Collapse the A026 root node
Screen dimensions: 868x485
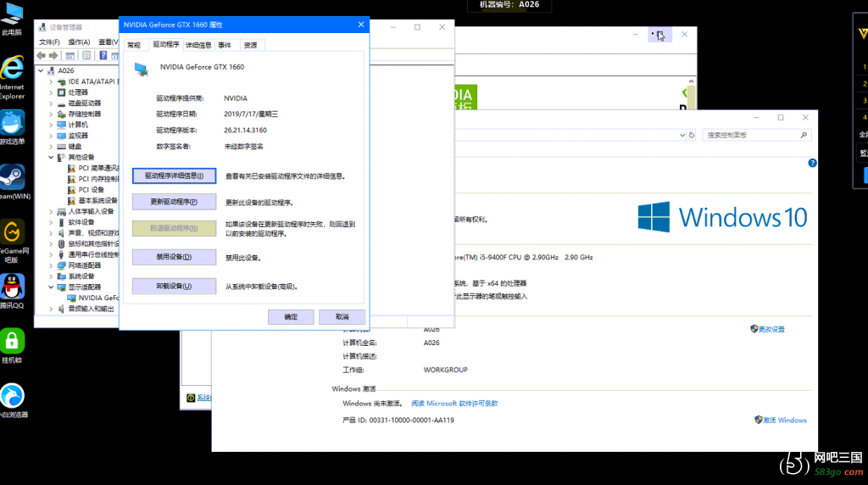click(41, 70)
